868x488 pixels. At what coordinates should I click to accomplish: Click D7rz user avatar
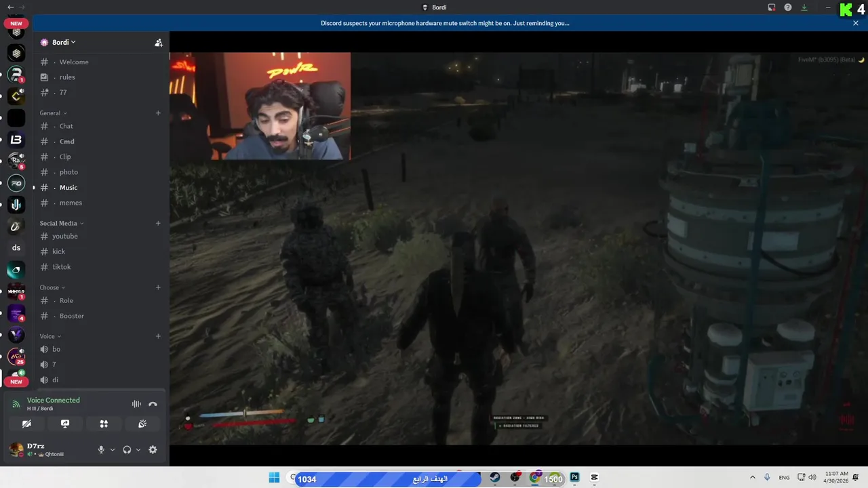(16, 449)
